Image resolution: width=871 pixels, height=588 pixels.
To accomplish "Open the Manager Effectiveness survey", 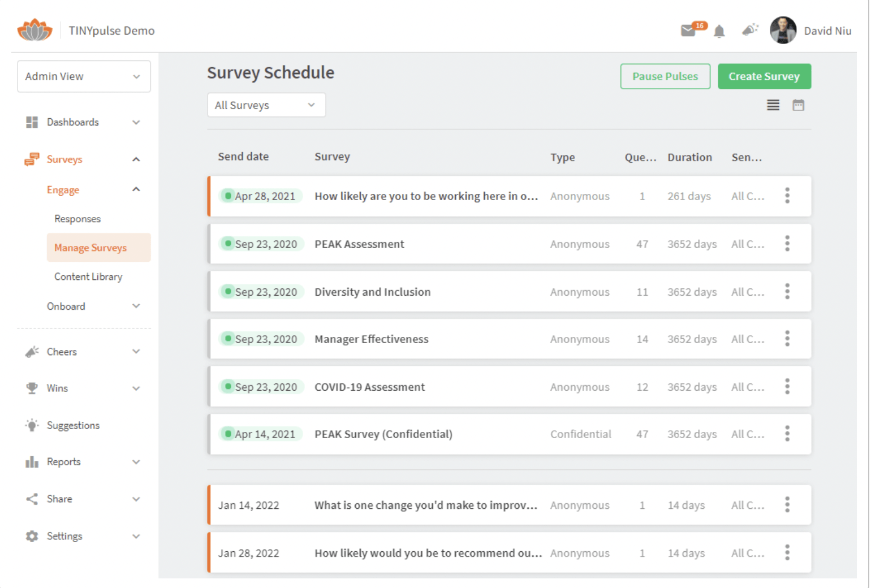I will pyautogui.click(x=372, y=339).
